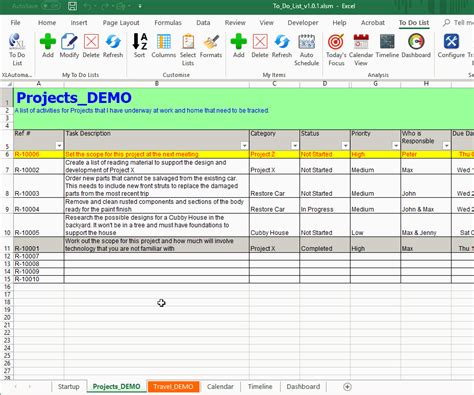Open the Calendar sheet tab

(x=220, y=387)
